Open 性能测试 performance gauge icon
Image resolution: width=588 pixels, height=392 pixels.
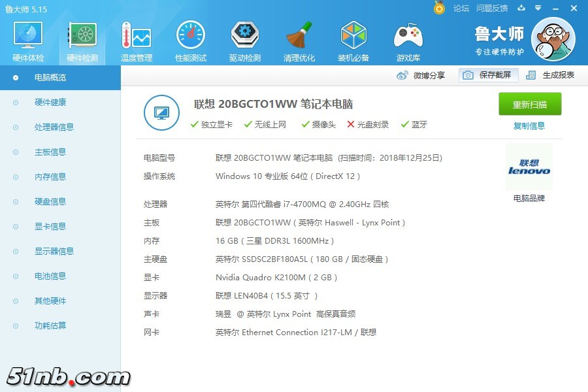coord(190,41)
